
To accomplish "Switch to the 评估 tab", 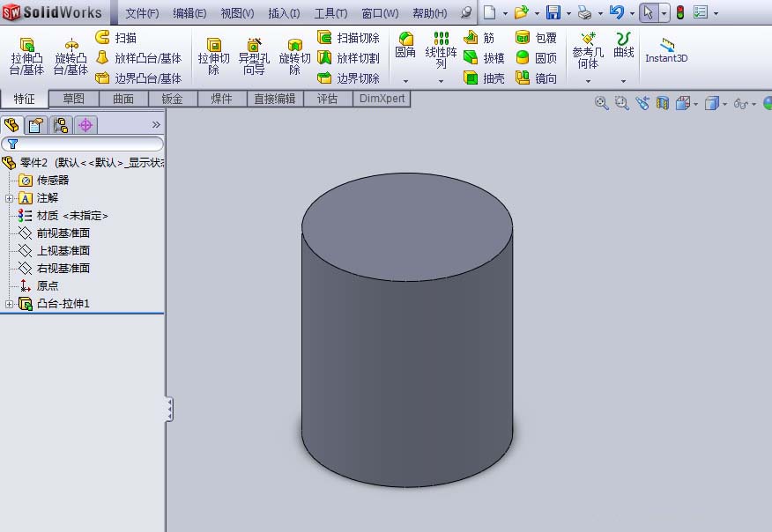I will click(x=328, y=99).
